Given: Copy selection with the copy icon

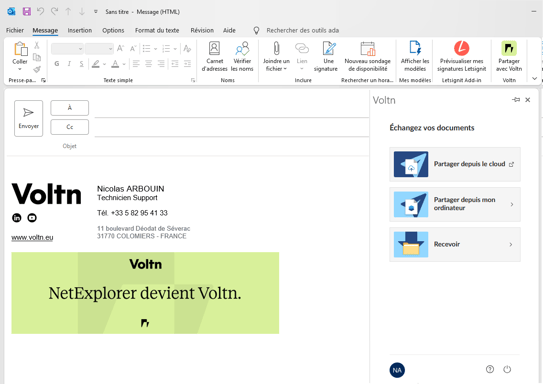Looking at the screenshot, I should pos(37,57).
